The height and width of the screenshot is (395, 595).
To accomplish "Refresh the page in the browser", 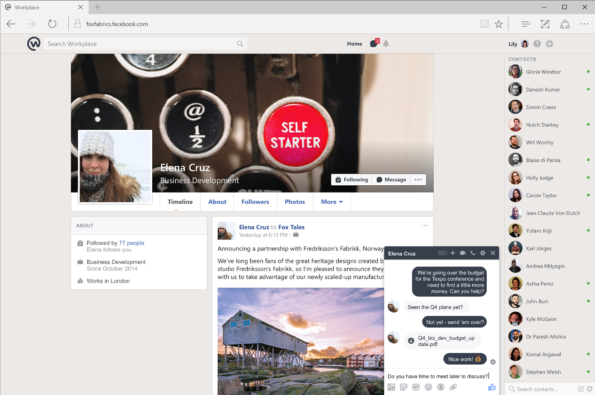I will coord(52,24).
